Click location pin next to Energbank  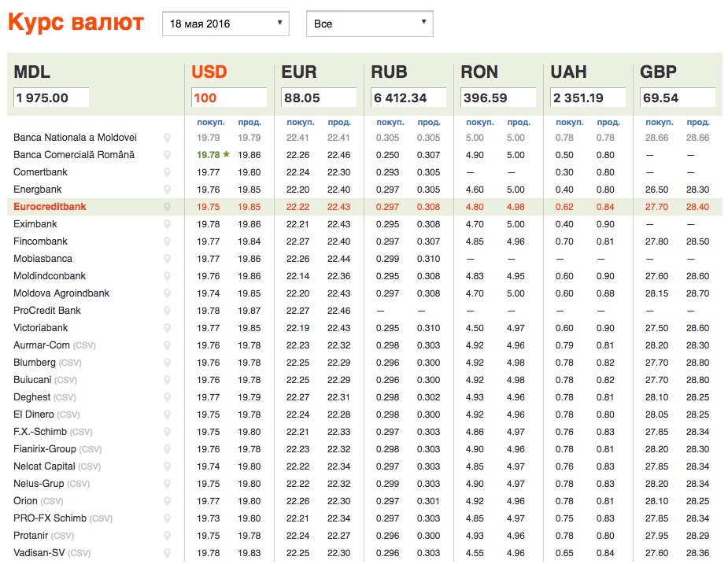167,190
